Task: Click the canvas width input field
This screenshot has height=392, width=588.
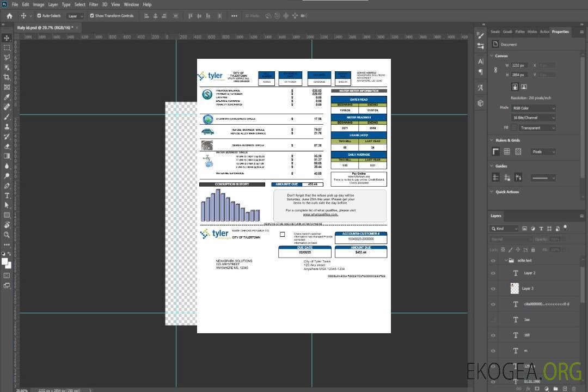Action: [519, 65]
